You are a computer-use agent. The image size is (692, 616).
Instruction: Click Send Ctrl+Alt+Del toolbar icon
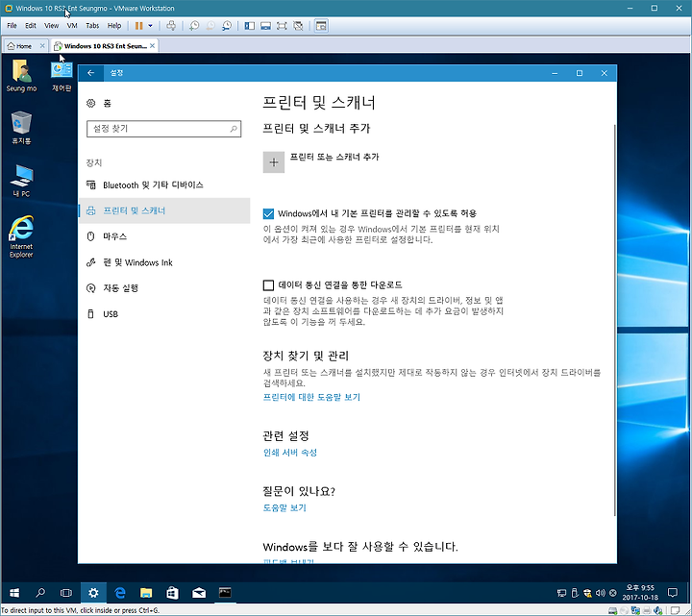pyautogui.click(x=171, y=26)
